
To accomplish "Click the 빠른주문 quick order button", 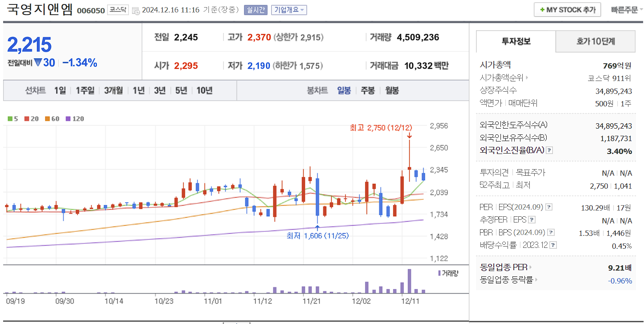I will pyautogui.click(x=626, y=9).
